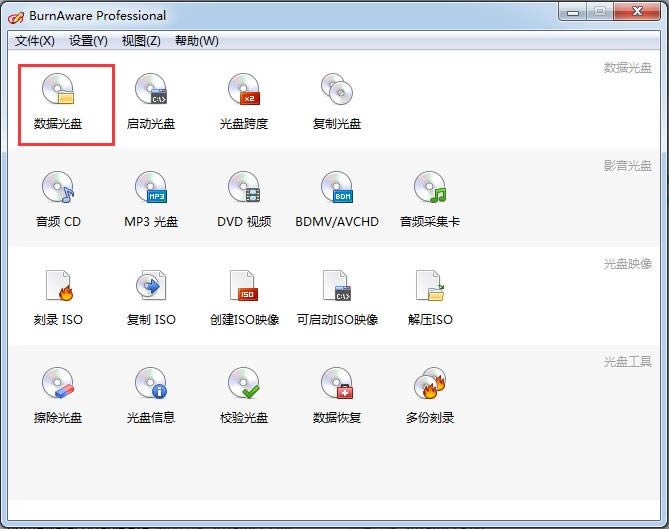Open the DVD 视频 tool
The height and width of the screenshot is (529, 669).
pos(244,200)
